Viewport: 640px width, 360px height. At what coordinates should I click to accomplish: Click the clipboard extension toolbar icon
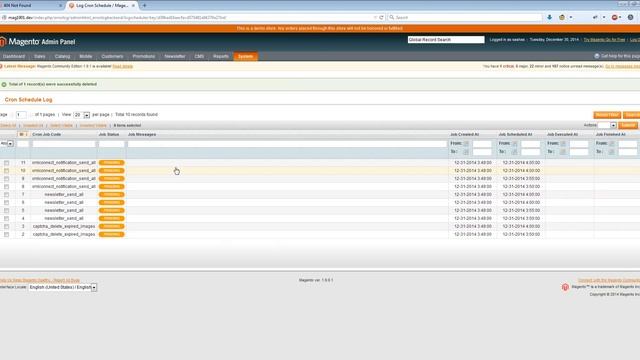(x=562, y=18)
